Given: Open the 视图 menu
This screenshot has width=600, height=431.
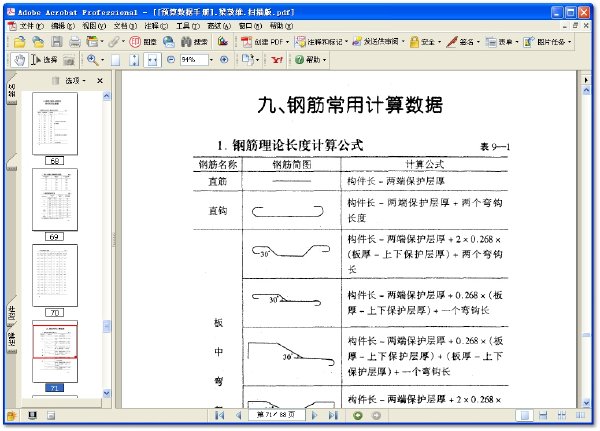Looking at the screenshot, I should click(x=94, y=26).
